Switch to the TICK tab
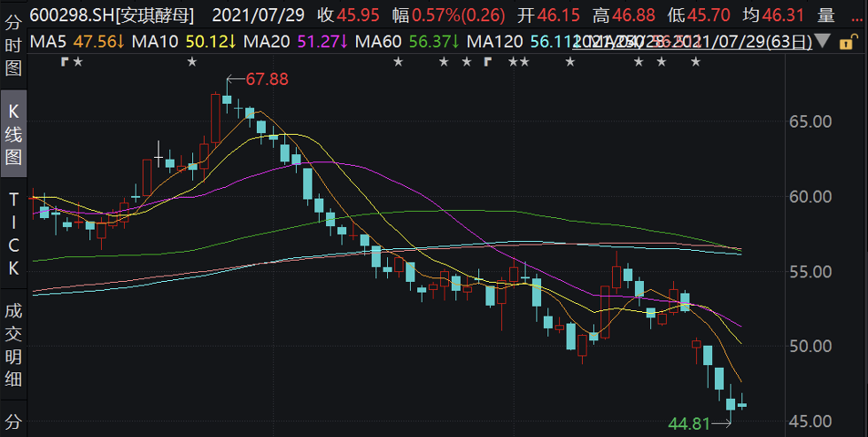Image resolution: width=868 pixels, height=437 pixels. [13, 234]
